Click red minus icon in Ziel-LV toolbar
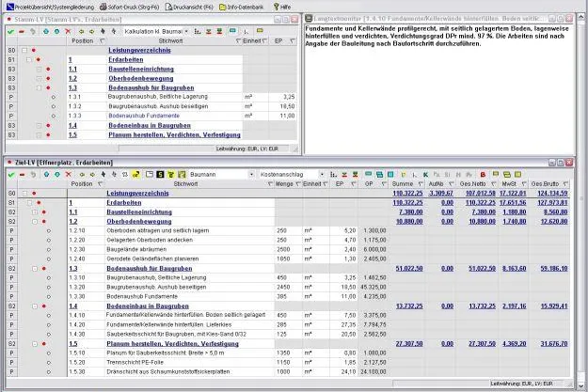 pyautogui.click(x=23, y=175)
